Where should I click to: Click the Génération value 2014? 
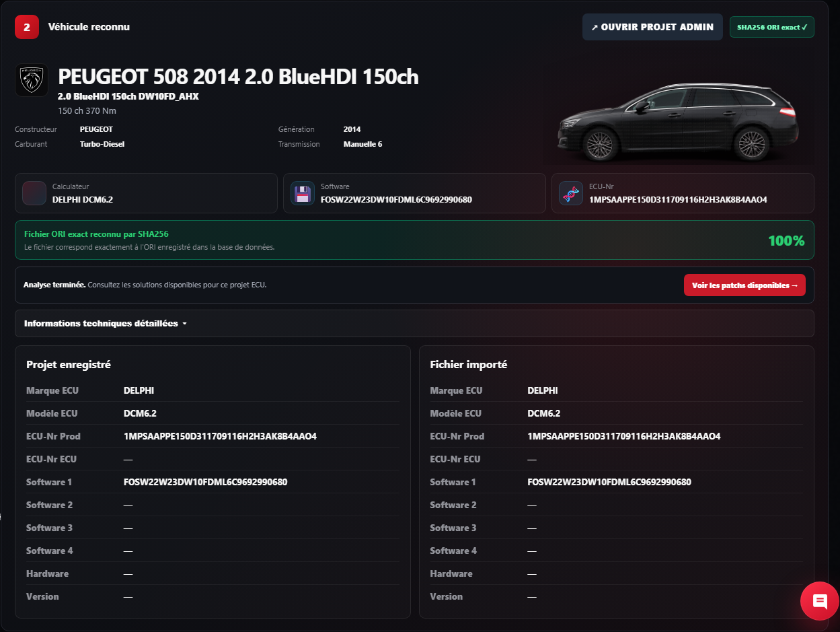coord(352,129)
